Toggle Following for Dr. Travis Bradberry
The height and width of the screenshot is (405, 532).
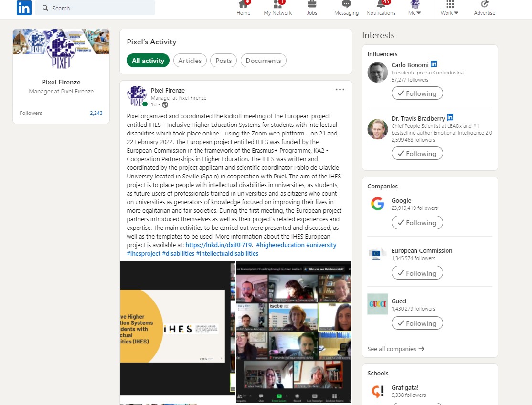417,153
